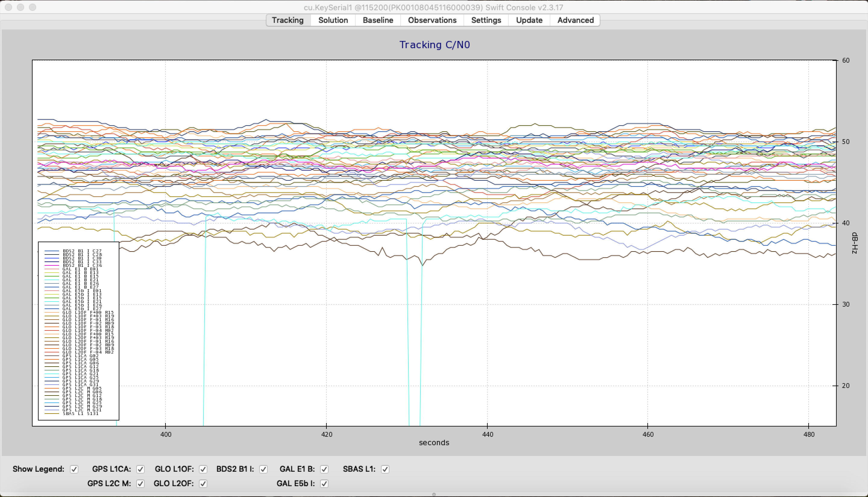This screenshot has height=497, width=868.
Task: Hide BDS2 B1 I signals
Action: click(x=263, y=469)
